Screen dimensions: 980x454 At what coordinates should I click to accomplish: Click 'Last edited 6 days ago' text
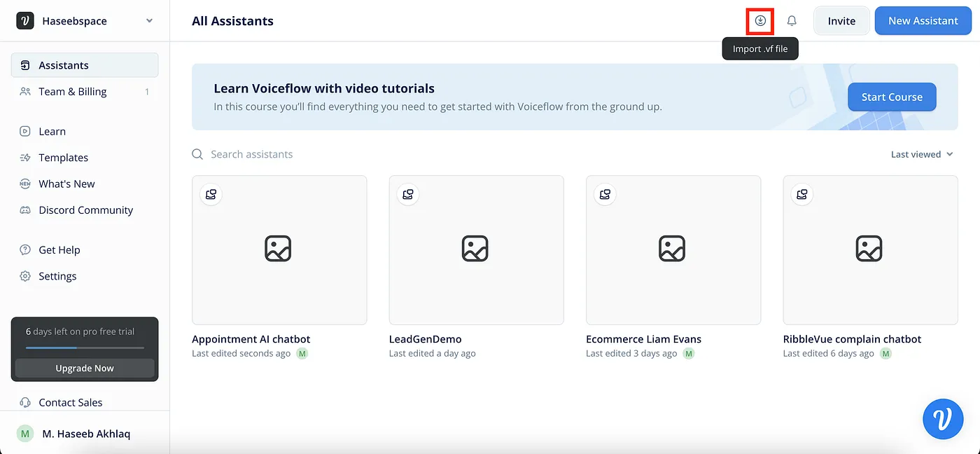click(829, 354)
